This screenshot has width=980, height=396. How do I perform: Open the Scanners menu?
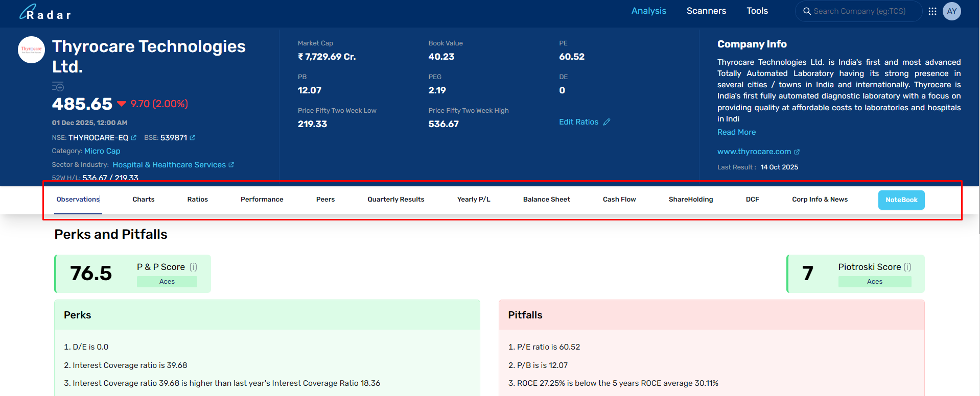[x=706, y=11]
